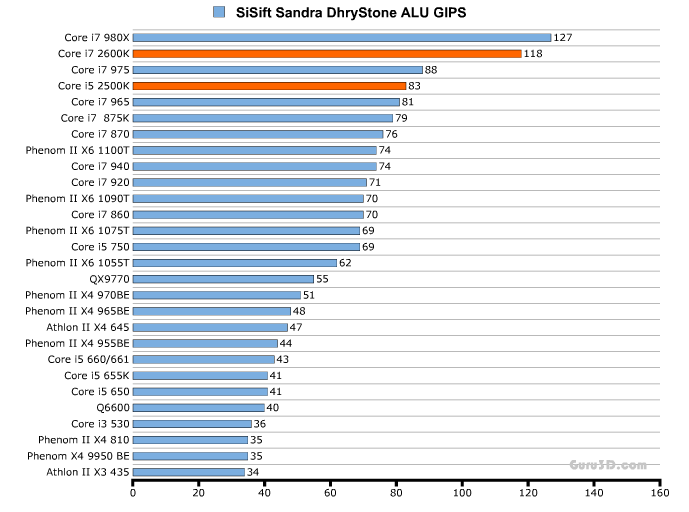
Task: Select the Core i7 860 label
Action: click(100, 214)
